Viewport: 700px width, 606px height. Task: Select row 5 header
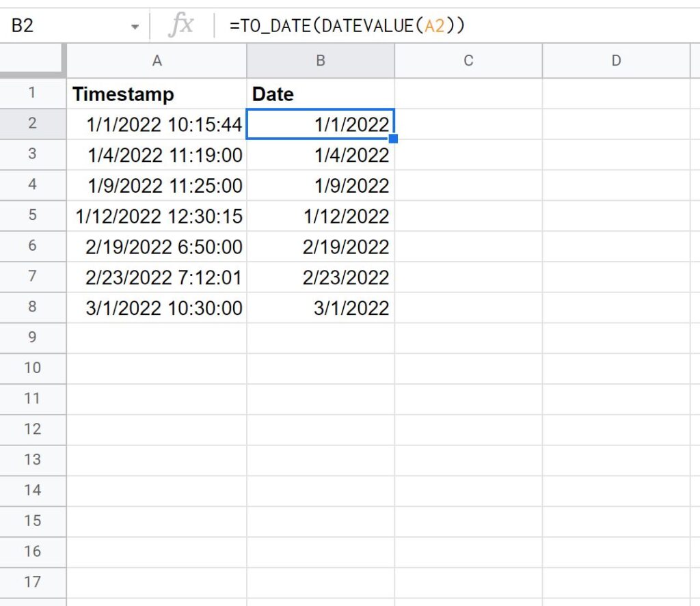(32, 216)
